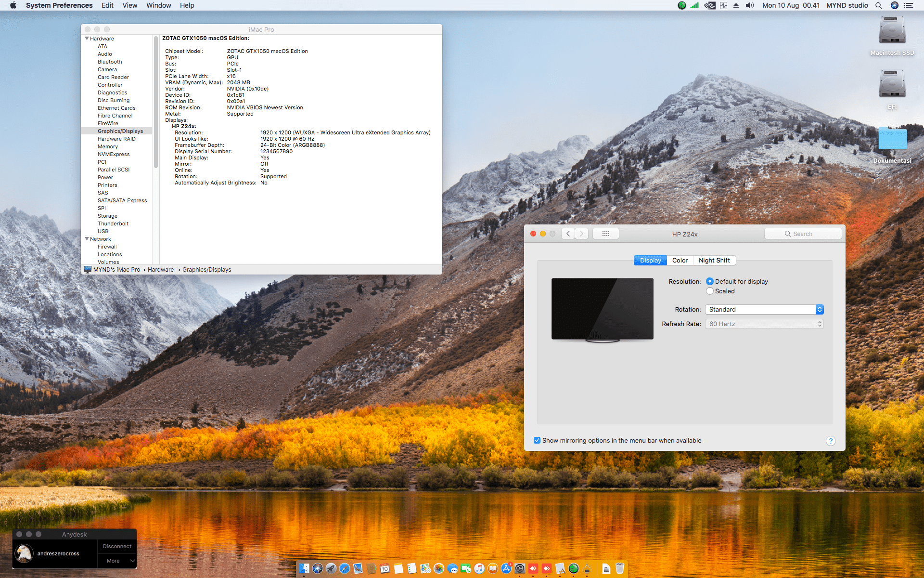Go forward in the HP Z24x window
The width and height of the screenshot is (924, 578).
[x=581, y=234]
